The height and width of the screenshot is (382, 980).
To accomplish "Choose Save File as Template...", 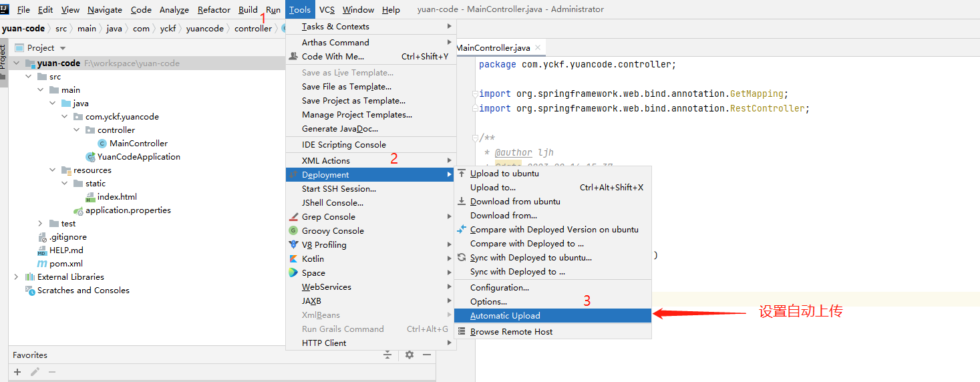I will pos(371,87).
